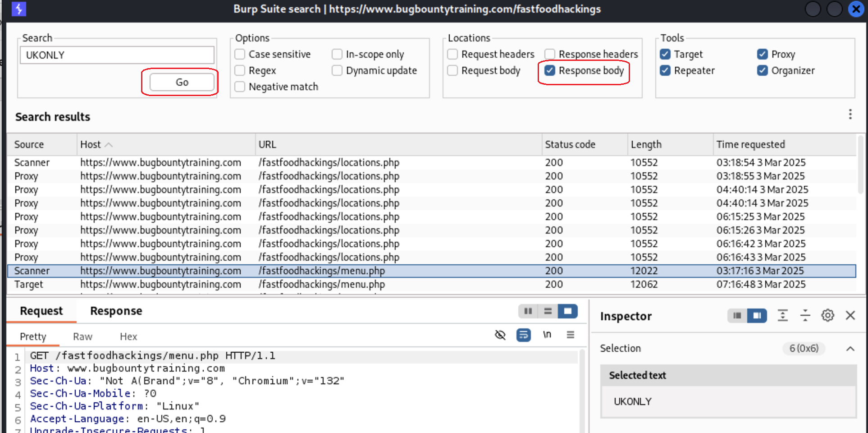Tick the In-scope only checkbox
Screen dimensions: 868x433
coord(337,54)
